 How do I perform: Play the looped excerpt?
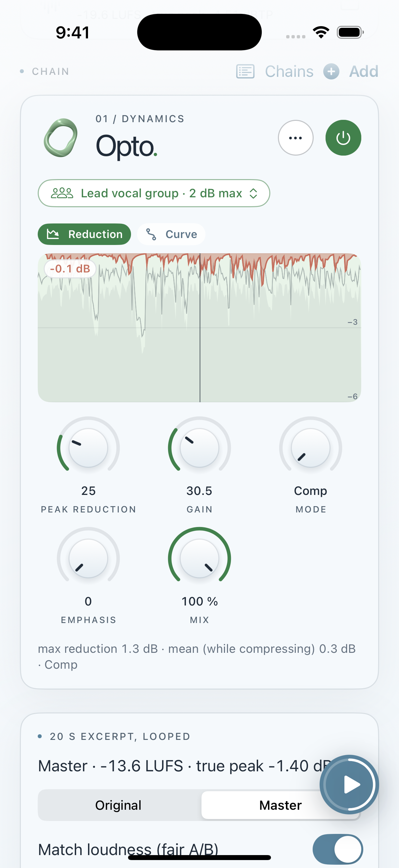pos(349,785)
